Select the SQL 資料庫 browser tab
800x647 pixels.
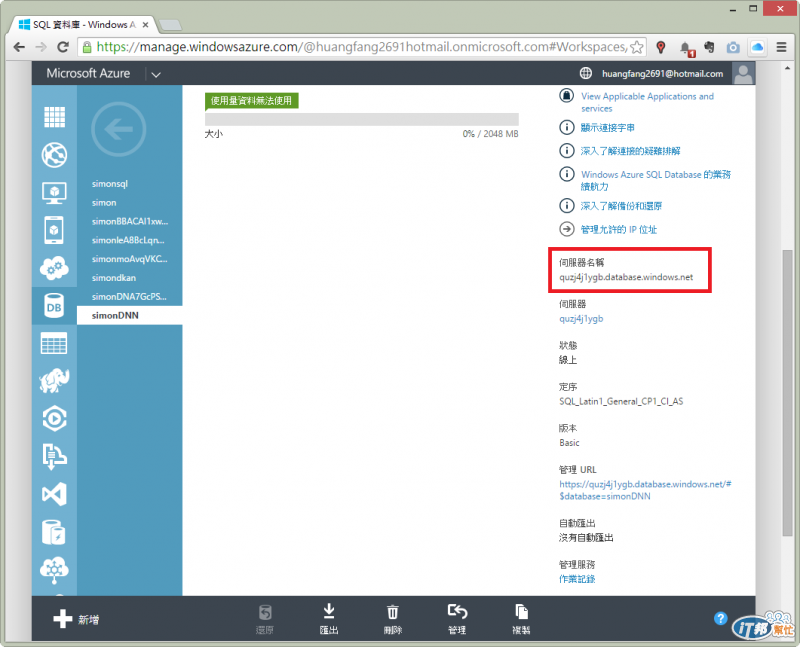pyautogui.click(x=83, y=24)
